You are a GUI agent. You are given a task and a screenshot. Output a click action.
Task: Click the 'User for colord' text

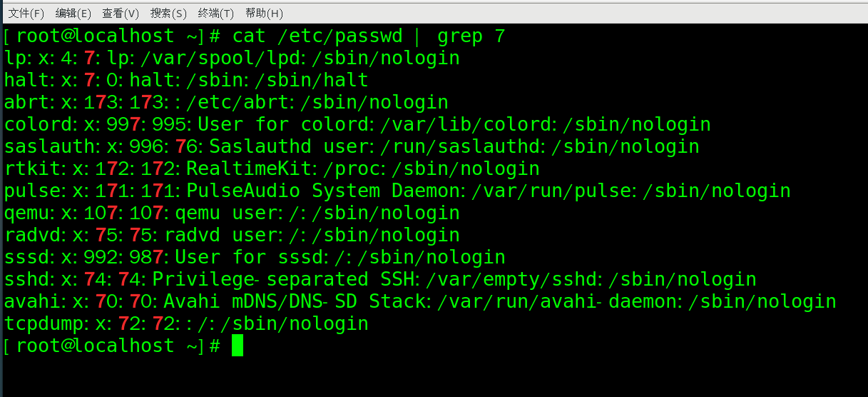point(285,124)
